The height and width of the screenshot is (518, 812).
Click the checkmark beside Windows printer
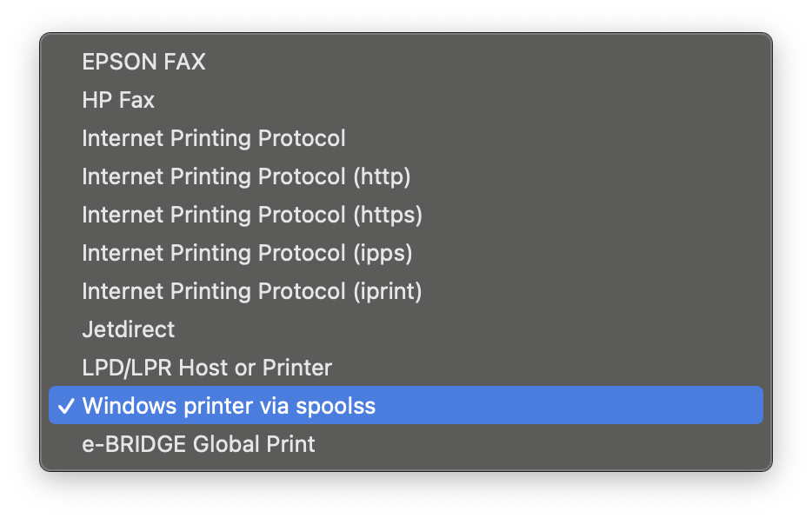tap(66, 406)
